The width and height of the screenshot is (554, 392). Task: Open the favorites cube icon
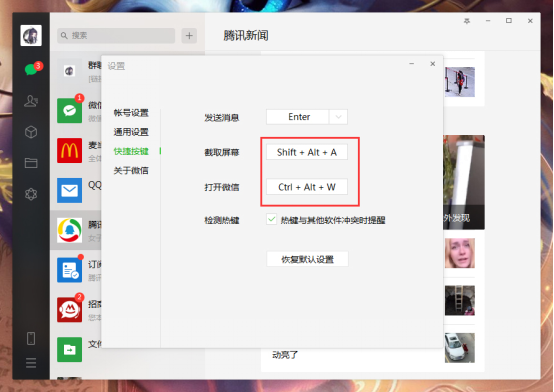[31, 132]
